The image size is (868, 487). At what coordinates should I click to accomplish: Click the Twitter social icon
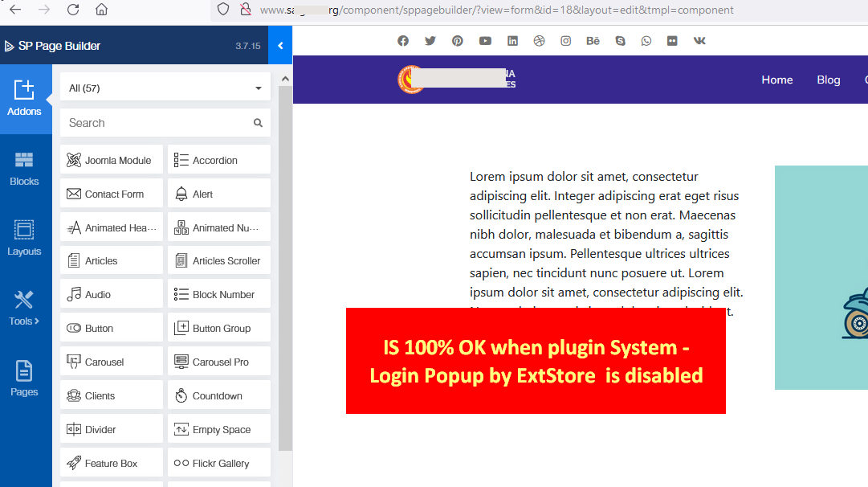pos(430,41)
